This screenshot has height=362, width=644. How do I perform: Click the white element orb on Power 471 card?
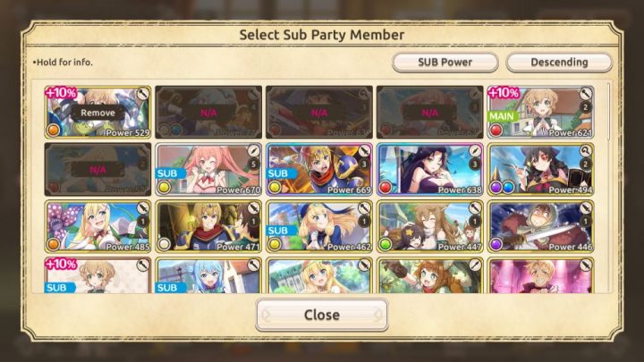pyautogui.click(x=165, y=244)
